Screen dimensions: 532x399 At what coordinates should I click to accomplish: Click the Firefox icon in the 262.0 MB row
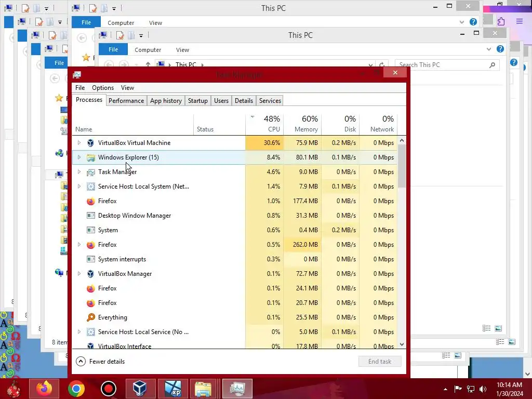90,245
